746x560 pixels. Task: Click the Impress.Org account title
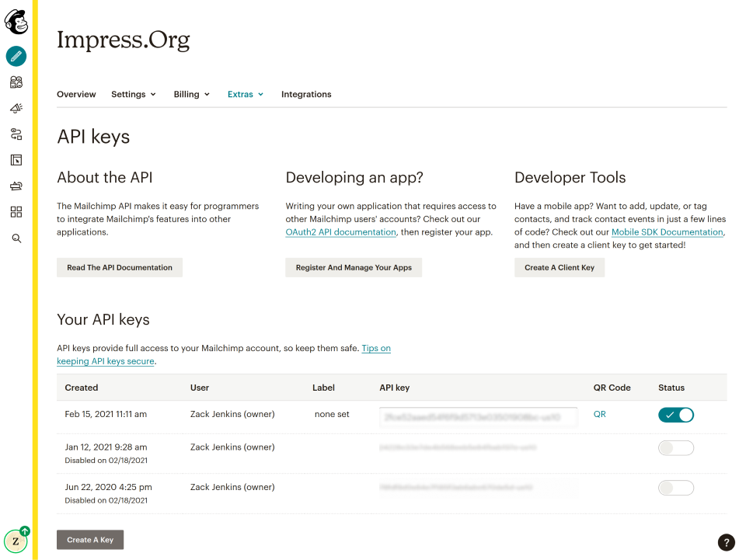124,40
